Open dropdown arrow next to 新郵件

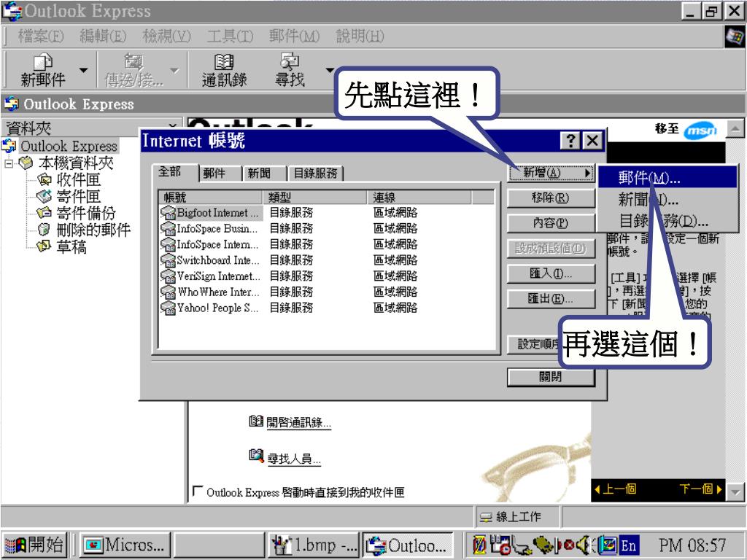(x=84, y=70)
